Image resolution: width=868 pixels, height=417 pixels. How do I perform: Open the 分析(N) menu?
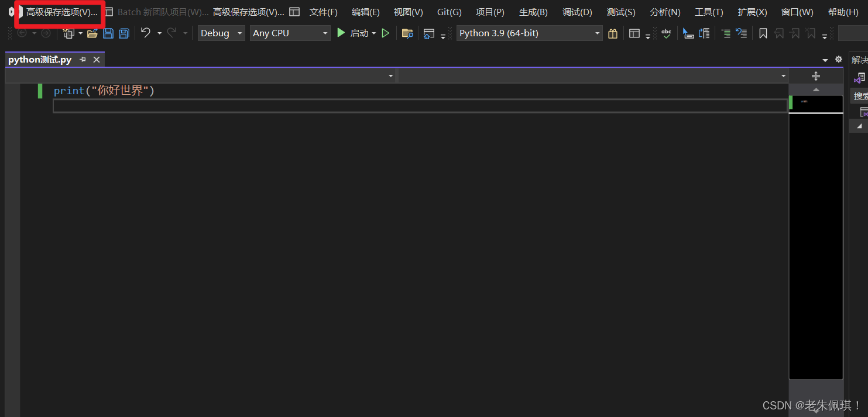click(x=665, y=12)
